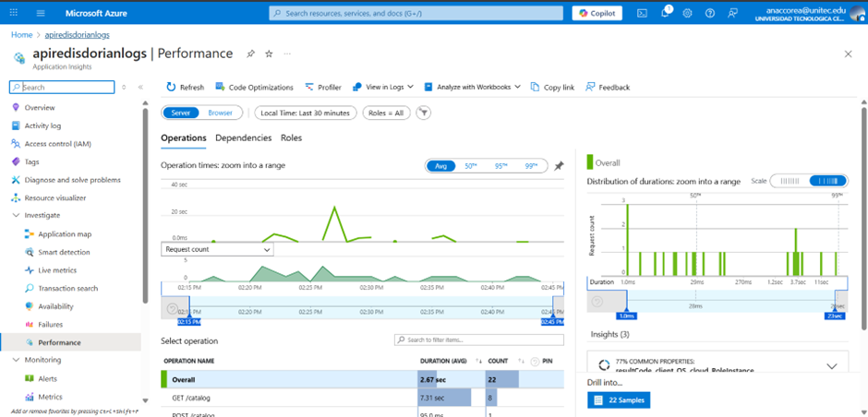Open the Azure portal apps grid icon
Image resolution: width=868 pixels, height=417 pixels.
(x=14, y=13)
